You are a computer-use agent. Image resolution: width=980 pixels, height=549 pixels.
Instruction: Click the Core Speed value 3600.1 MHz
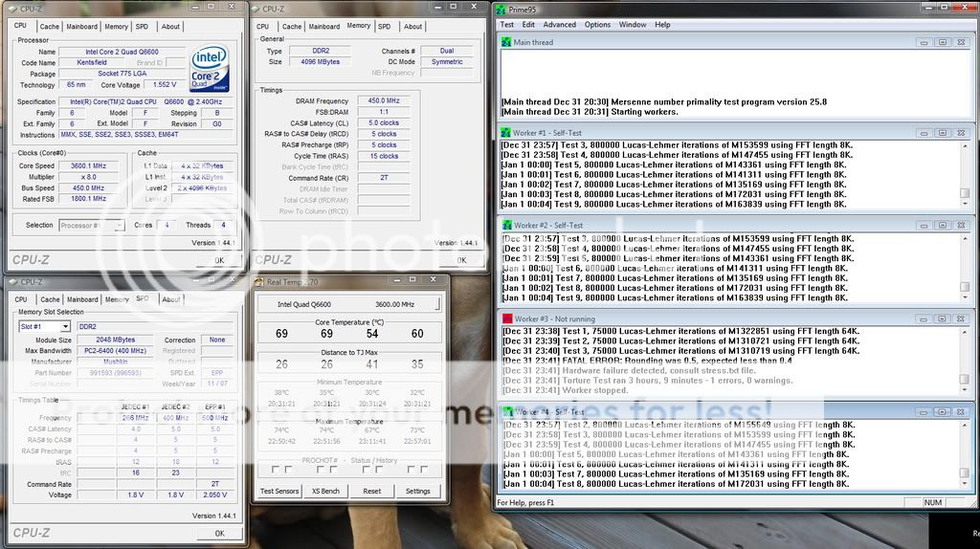(x=88, y=166)
